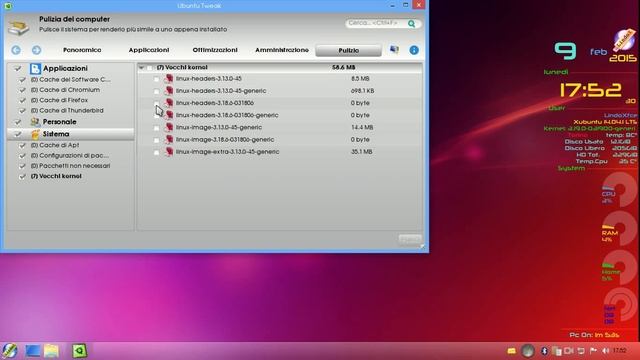This screenshot has height=360, width=640.
Task: Click the taskbar clock showing 17:52
Action: click(620, 351)
